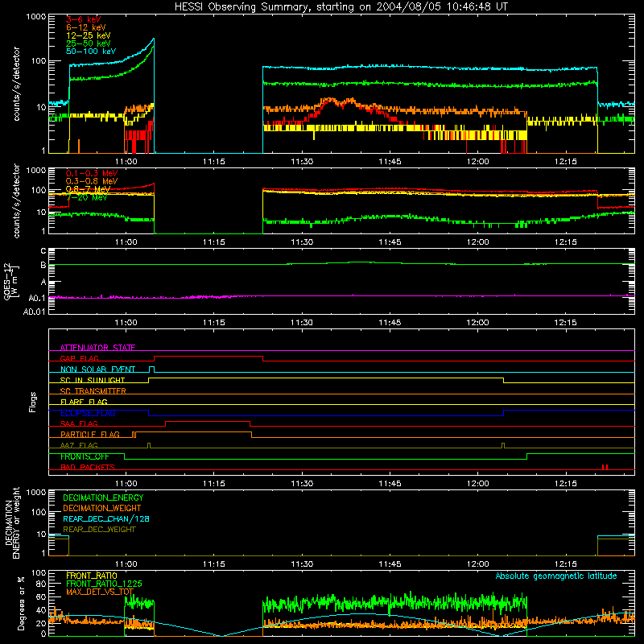Select the '12-25 keV' legend label
644x644 pixels.
click(89, 35)
